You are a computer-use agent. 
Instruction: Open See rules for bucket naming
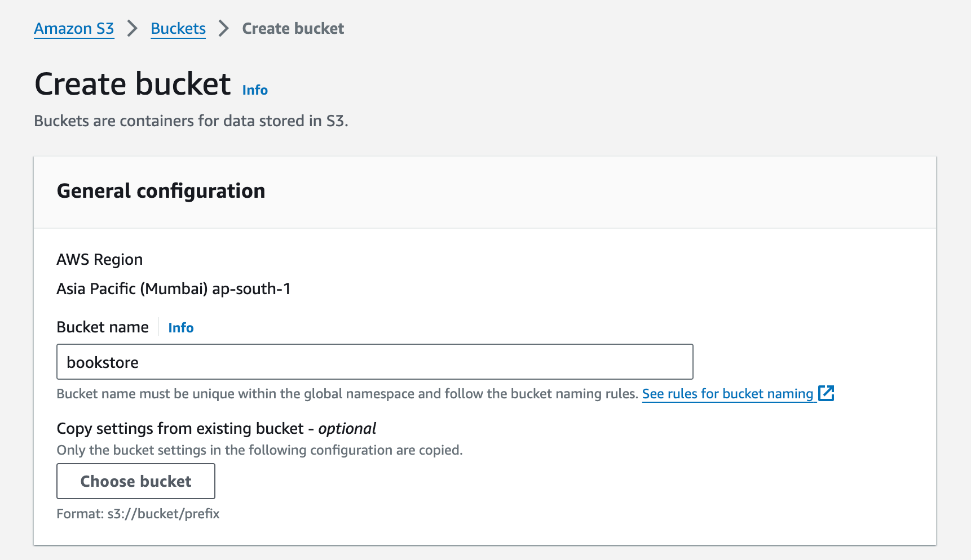pyautogui.click(x=727, y=394)
